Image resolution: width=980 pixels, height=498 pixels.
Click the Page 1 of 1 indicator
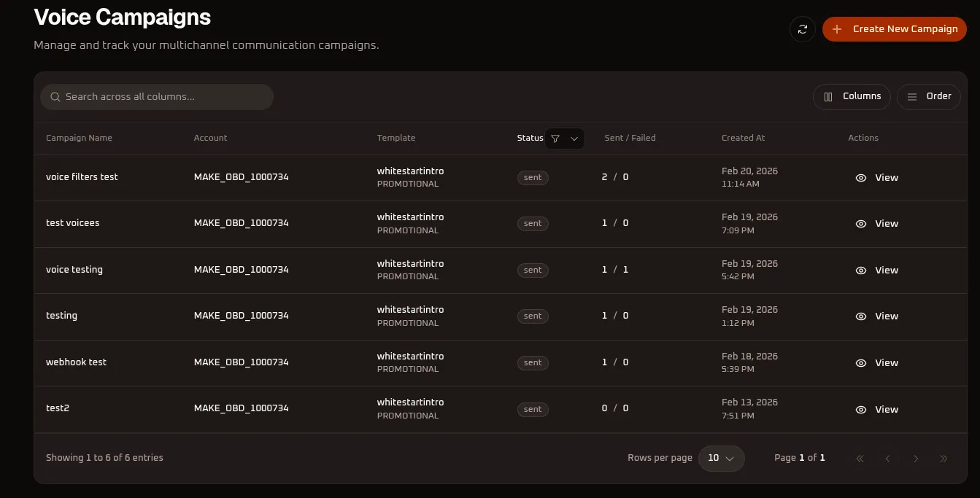800,458
